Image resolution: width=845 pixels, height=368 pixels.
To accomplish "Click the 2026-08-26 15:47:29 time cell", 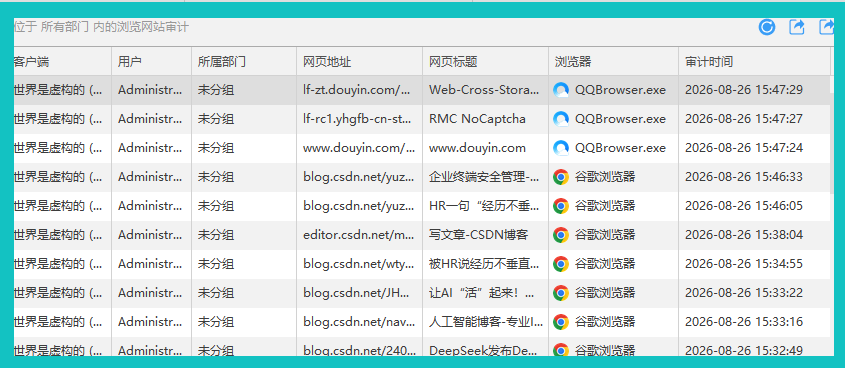I will pyautogui.click(x=754, y=90).
